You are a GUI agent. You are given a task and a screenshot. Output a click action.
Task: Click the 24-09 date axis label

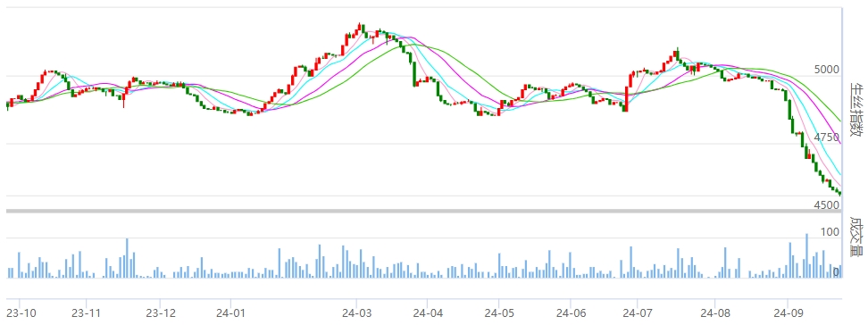pos(789,313)
